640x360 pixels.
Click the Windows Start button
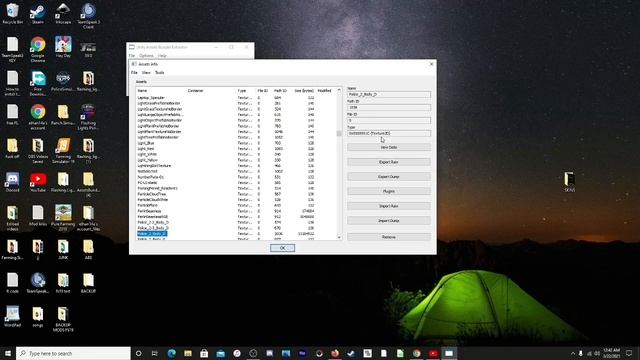pyautogui.click(x=8, y=353)
